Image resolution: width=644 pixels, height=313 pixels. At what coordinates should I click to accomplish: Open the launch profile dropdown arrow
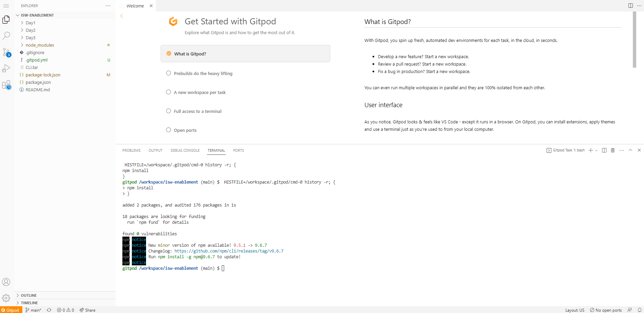click(596, 150)
